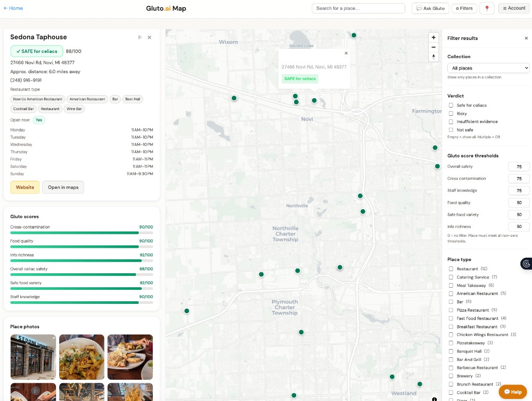532x401 pixels.
Task: Focus the Search for a place field
Action: [x=358, y=8]
